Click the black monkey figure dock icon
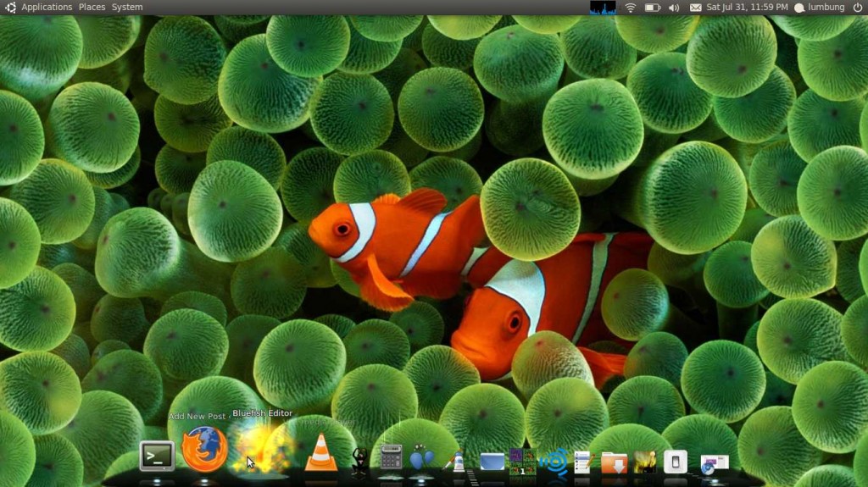Image resolution: width=868 pixels, height=487 pixels. (359, 461)
